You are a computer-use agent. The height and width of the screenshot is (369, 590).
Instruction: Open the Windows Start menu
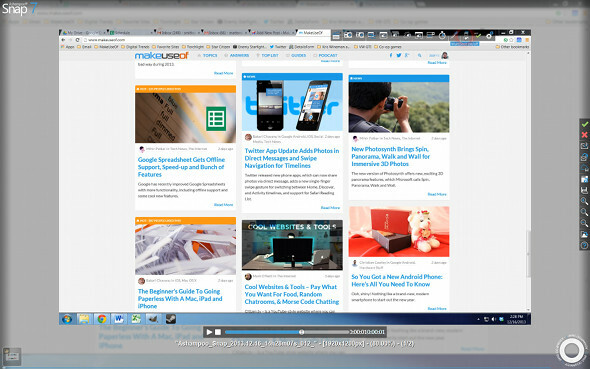pyautogui.click(x=67, y=319)
